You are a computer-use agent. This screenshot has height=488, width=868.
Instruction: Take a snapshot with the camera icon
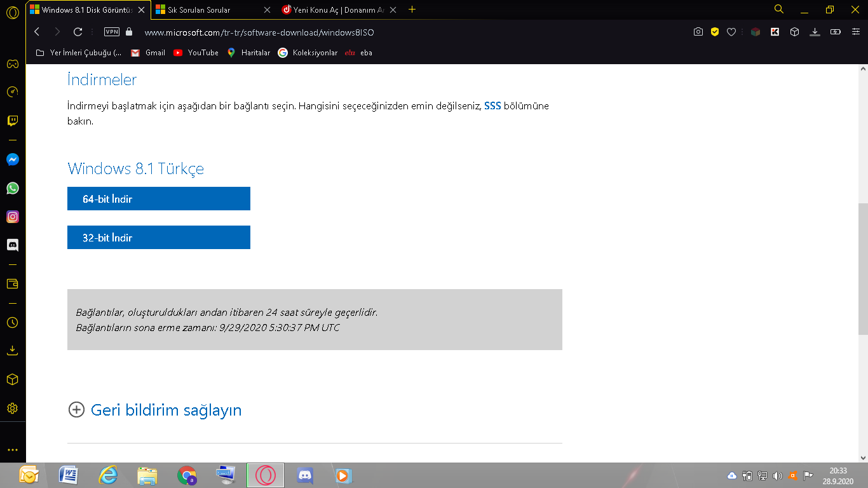coord(698,31)
